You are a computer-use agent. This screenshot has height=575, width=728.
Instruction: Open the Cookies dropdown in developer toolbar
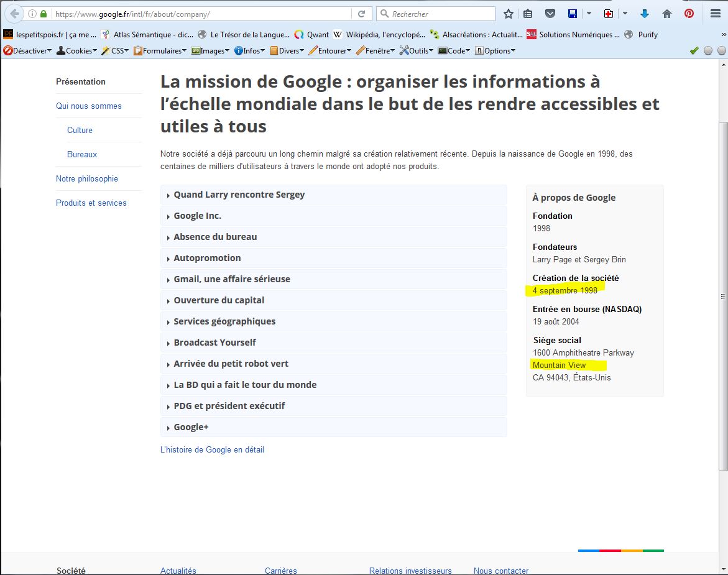(77, 51)
